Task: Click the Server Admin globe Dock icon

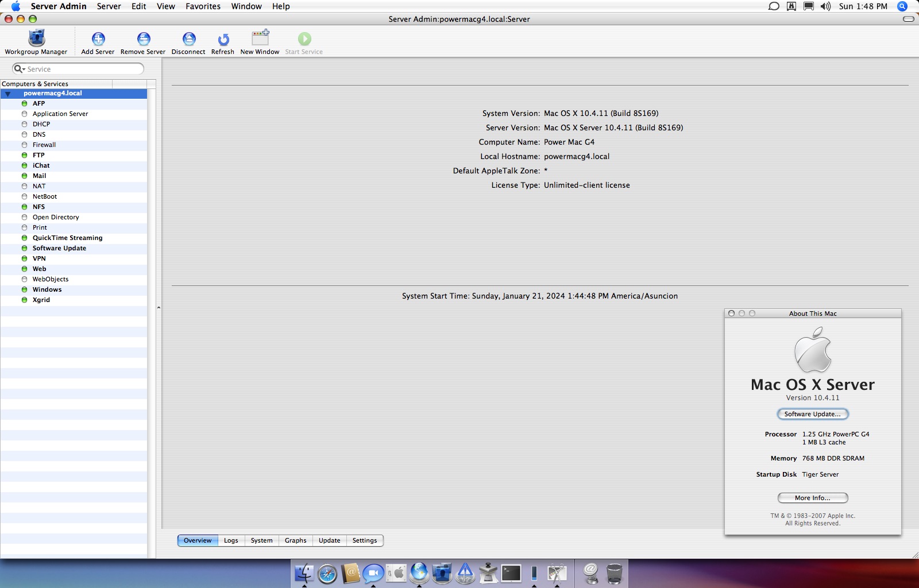Action: 419,573
